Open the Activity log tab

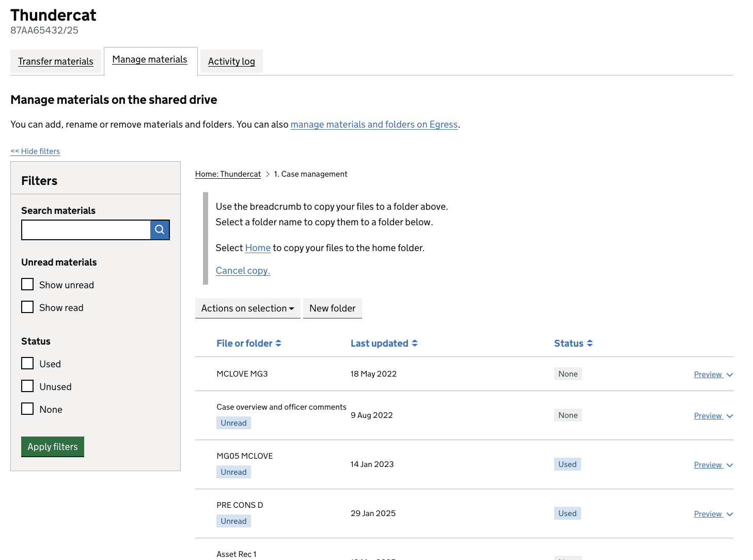coord(231,61)
